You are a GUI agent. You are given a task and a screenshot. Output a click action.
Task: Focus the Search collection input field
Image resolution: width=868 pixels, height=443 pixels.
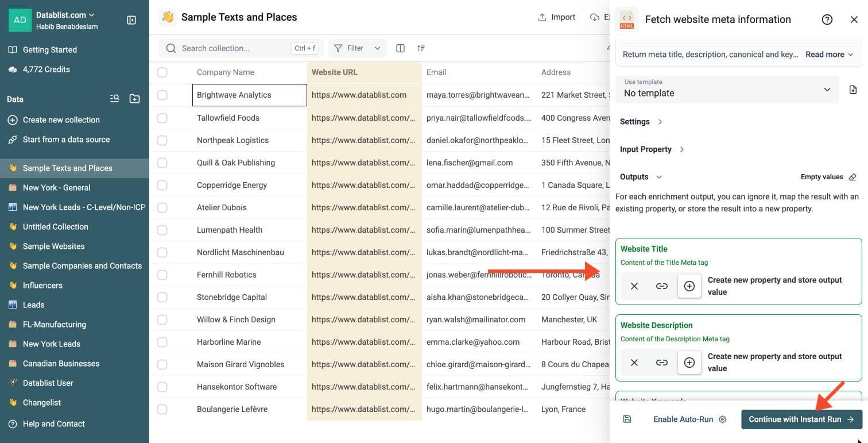click(241, 48)
